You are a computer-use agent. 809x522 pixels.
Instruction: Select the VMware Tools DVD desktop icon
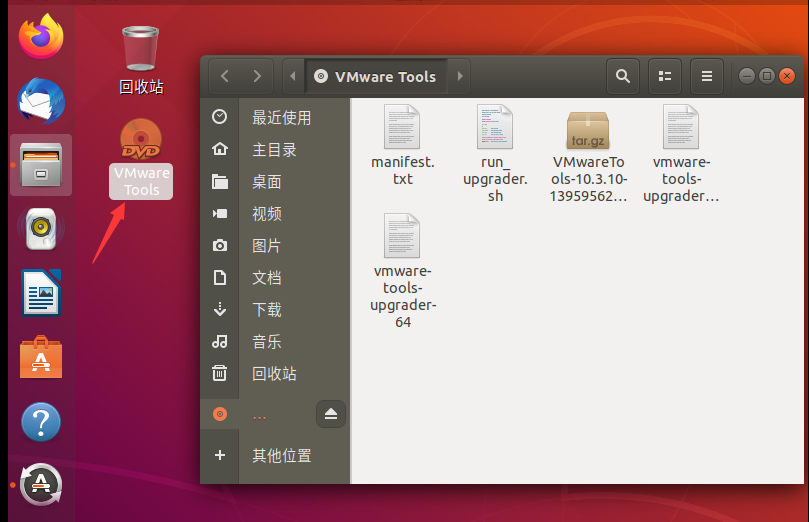tap(141, 158)
